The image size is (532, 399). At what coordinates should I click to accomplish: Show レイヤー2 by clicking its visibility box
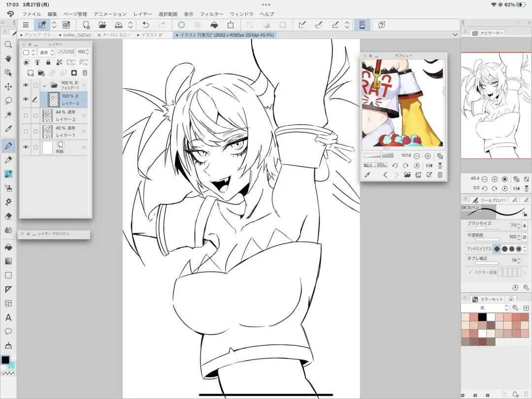tap(26, 115)
